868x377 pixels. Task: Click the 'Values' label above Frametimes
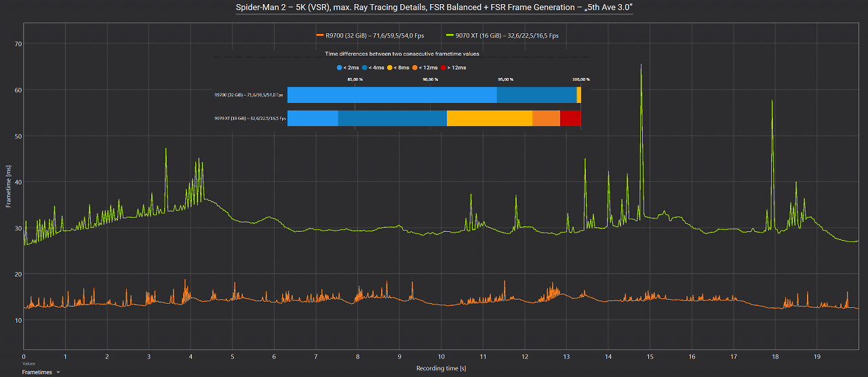(28, 364)
